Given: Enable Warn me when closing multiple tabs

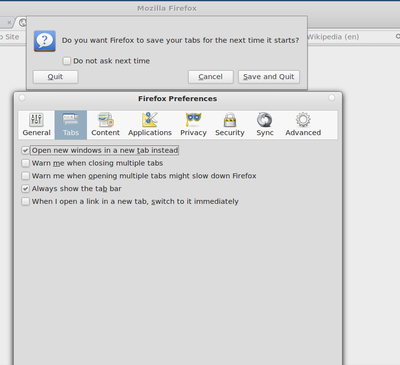Looking at the screenshot, I should tap(25, 163).
